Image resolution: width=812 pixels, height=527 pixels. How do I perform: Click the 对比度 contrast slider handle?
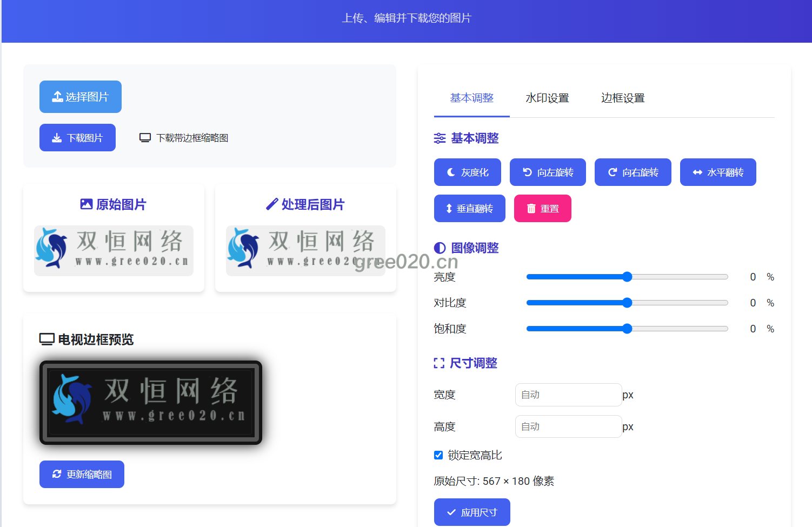point(627,303)
